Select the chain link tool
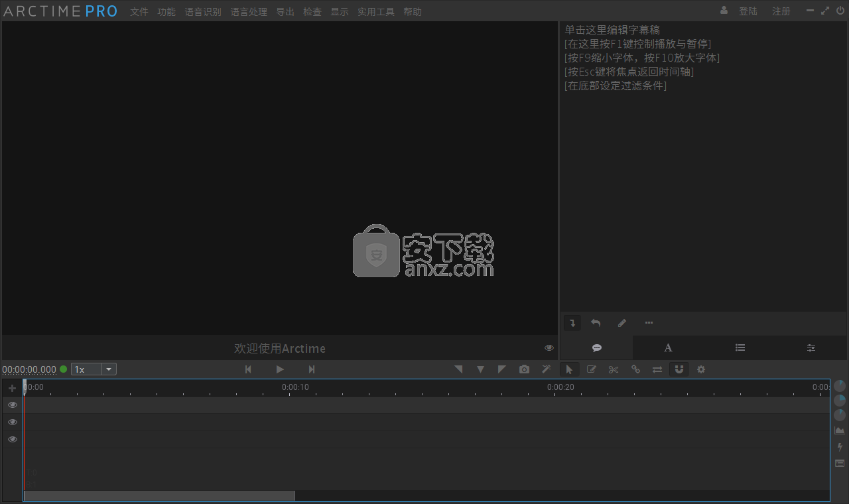 pos(635,369)
